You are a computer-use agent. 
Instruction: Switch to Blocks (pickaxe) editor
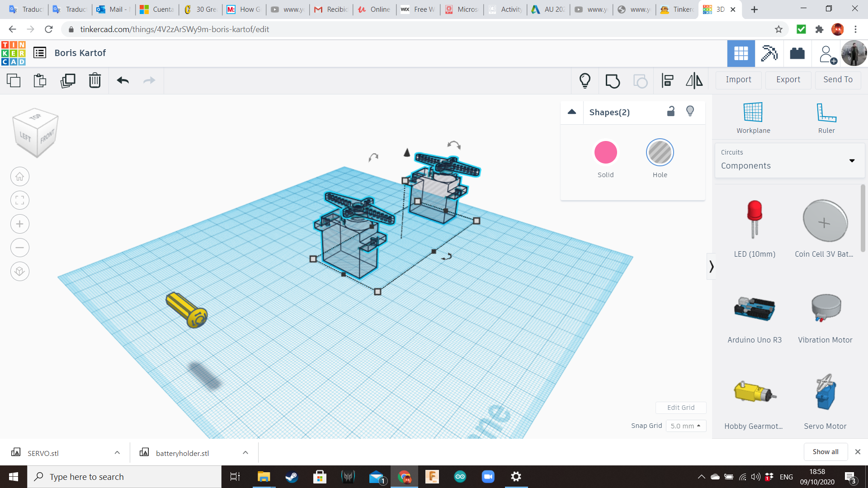click(x=769, y=53)
